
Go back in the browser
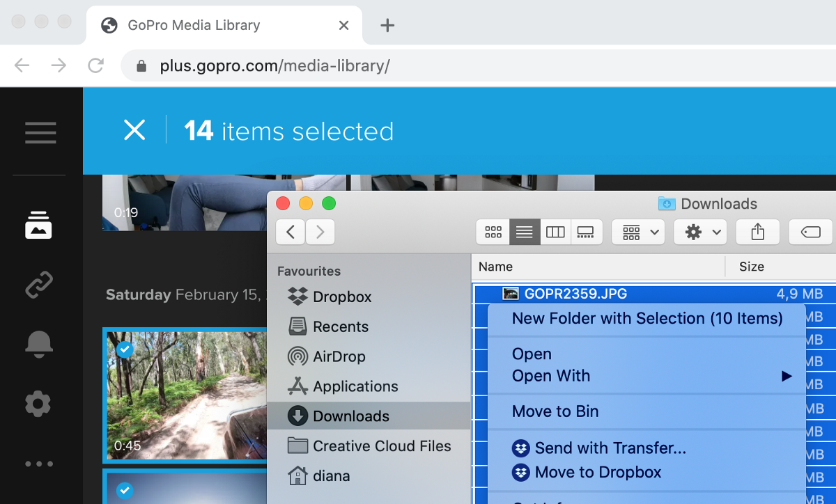[x=22, y=65]
